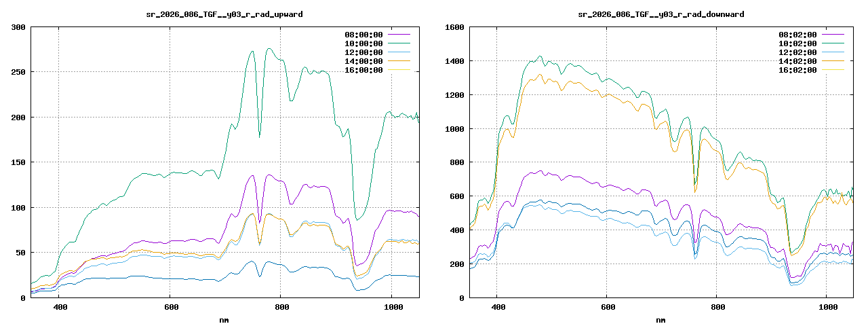This screenshot has width=868, height=326.
Task: Click the 300 tick label on left y-axis
Action: click(x=18, y=27)
